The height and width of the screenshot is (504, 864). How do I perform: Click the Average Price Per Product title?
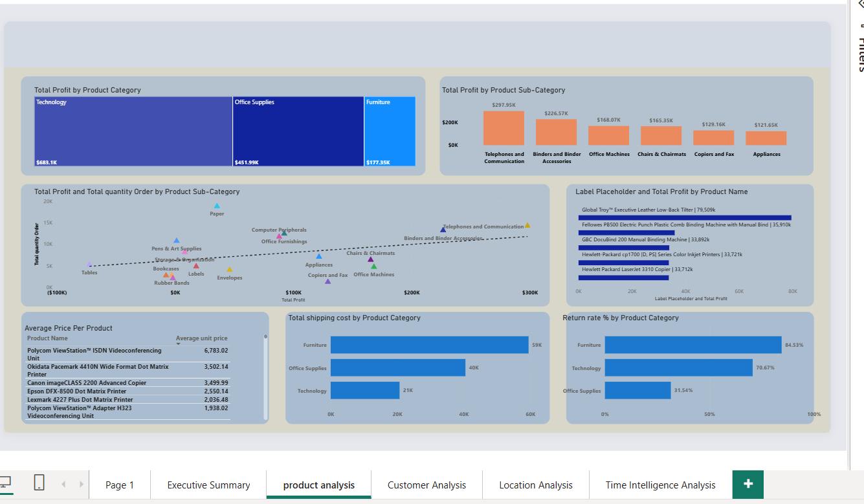pyautogui.click(x=69, y=328)
